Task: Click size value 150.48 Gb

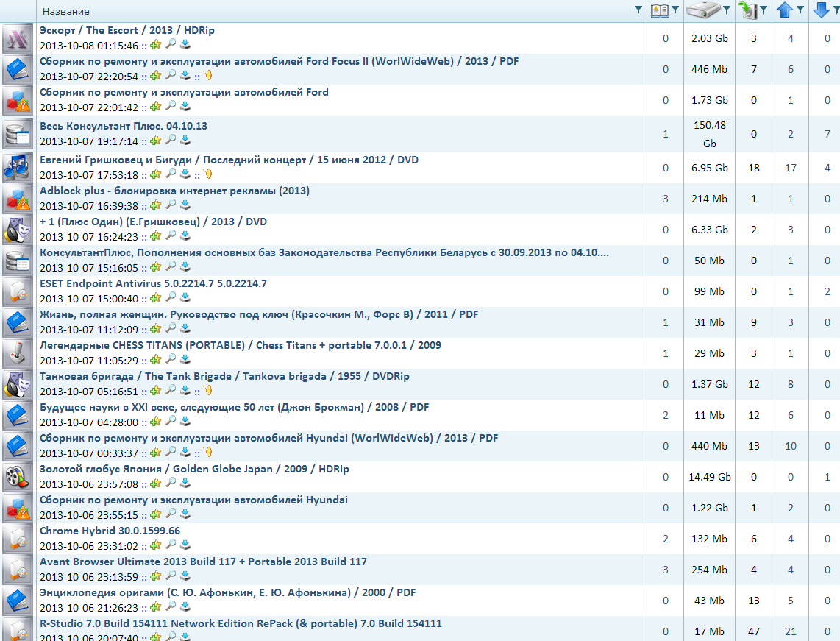Action: [x=709, y=134]
